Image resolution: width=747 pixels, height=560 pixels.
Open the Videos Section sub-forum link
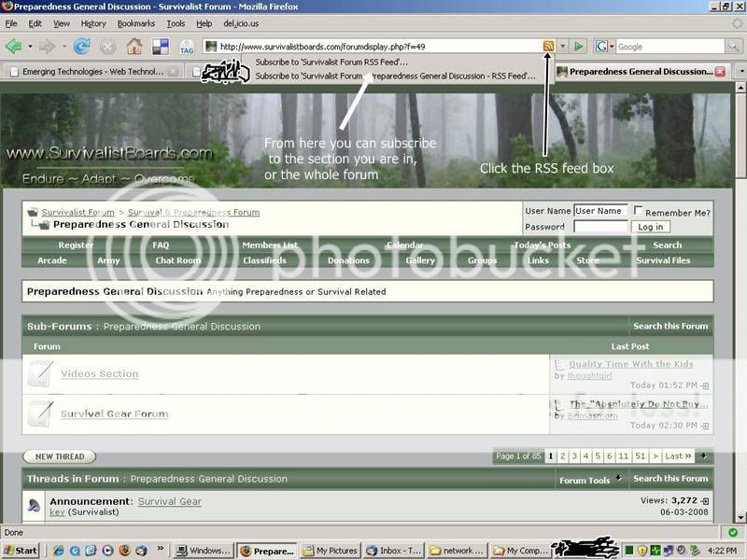pos(100,374)
